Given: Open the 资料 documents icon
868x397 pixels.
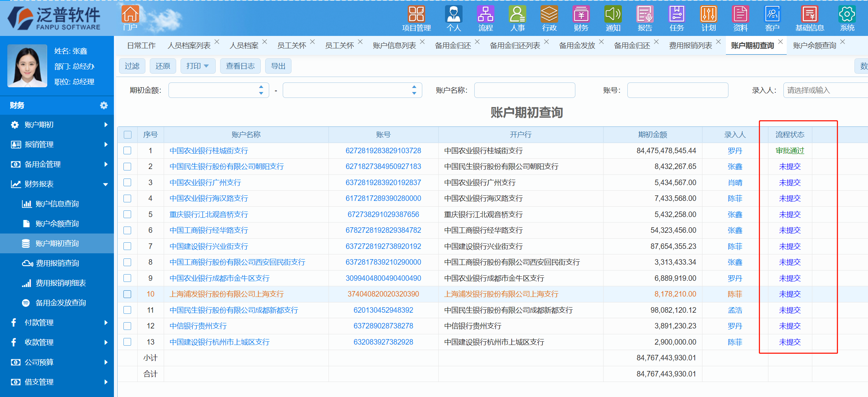Looking at the screenshot, I should [x=740, y=18].
